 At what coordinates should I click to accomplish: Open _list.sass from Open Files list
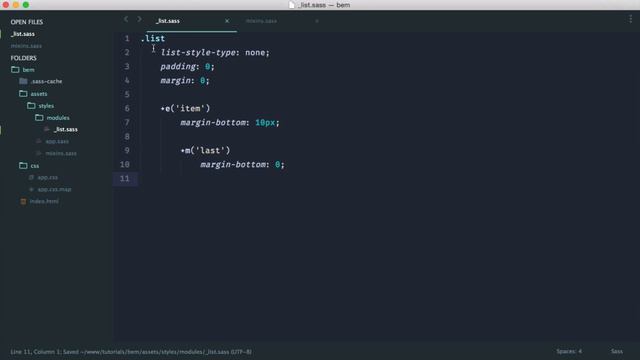23,34
